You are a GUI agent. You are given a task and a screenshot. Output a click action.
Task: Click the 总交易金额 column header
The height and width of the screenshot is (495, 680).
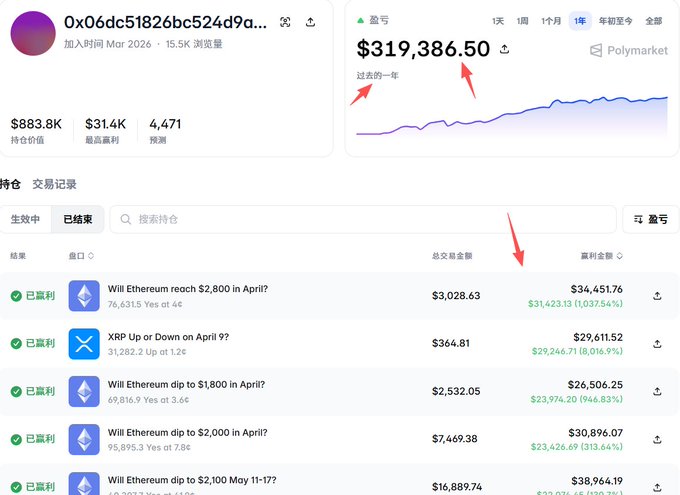pos(452,256)
